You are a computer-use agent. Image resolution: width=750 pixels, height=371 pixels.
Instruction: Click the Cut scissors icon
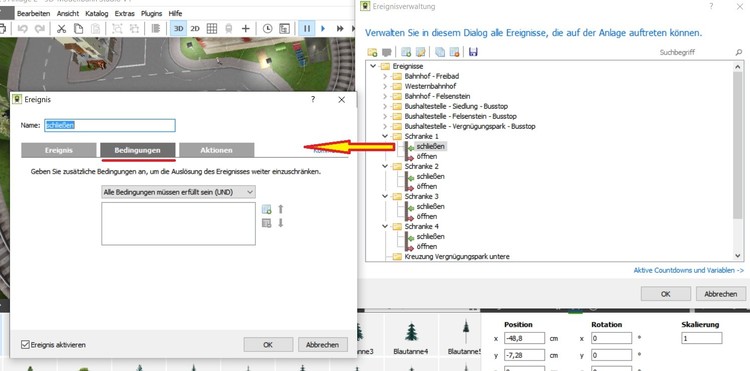coord(61,29)
